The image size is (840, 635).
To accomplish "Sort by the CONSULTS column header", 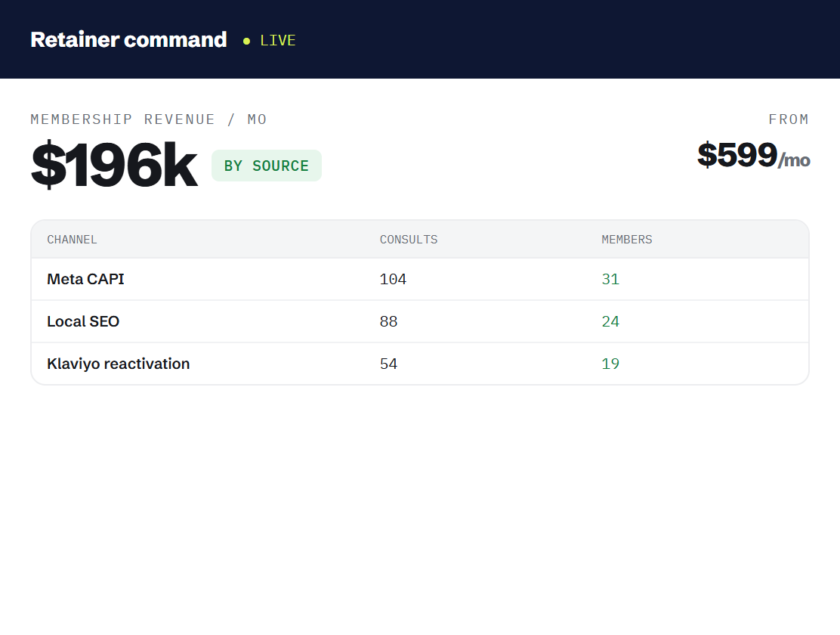I will pos(409,240).
